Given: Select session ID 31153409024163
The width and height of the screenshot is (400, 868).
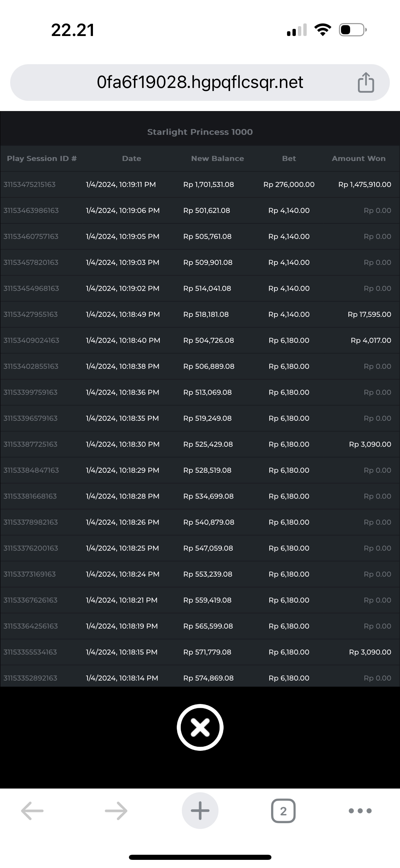Looking at the screenshot, I should pos(31,340).
